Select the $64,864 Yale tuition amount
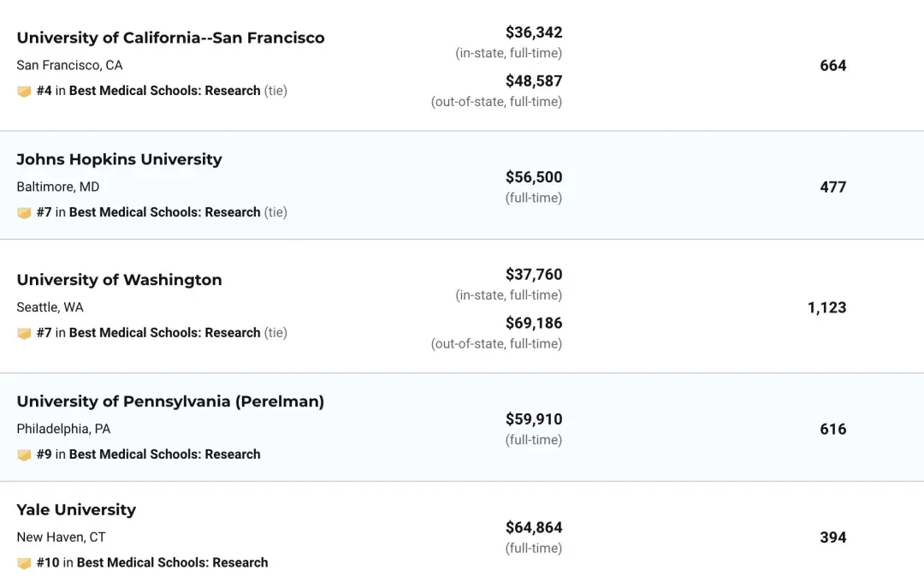This screenshot has height=588, width=924. coord(534,527)
